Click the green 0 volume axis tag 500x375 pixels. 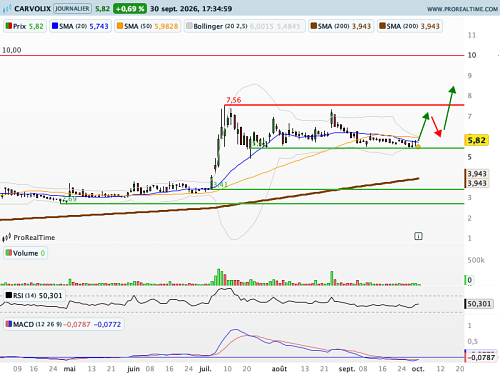(469, 280)
